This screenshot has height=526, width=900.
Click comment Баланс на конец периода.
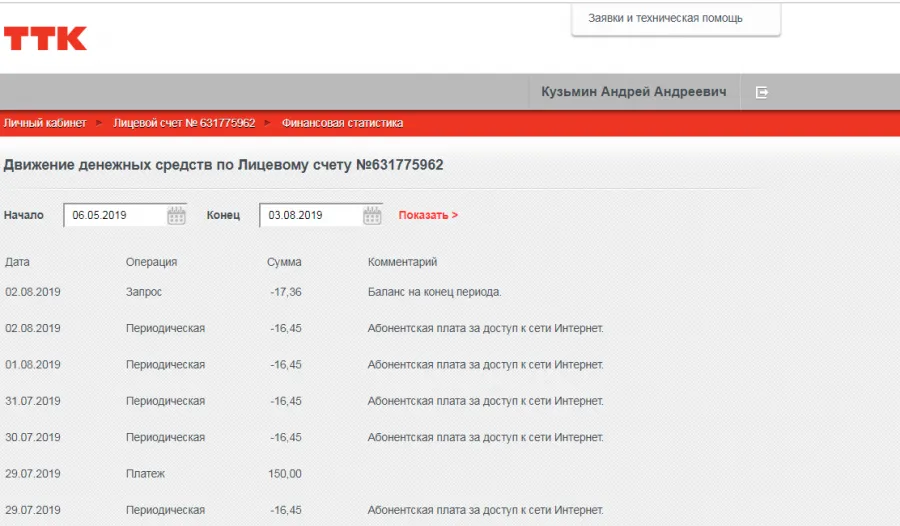[435, 292]
